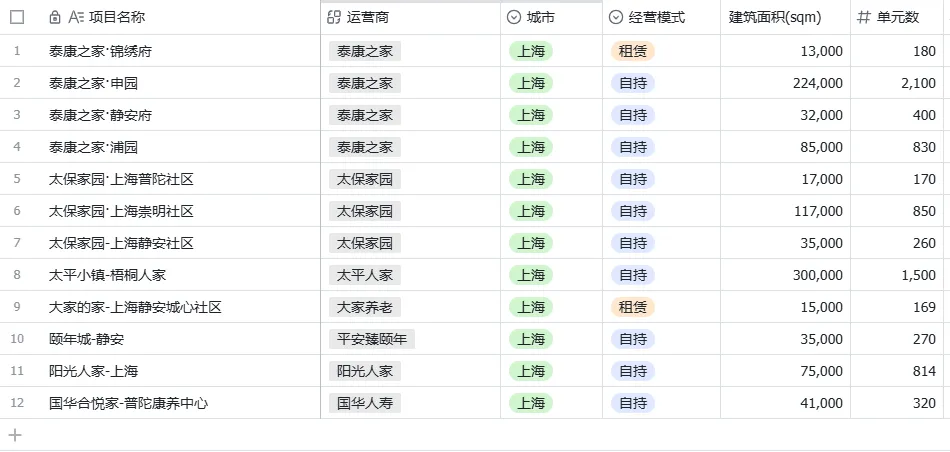Viewport: 950px width, 452px height.
Task: Click the 国华人寿 operator tag
Action: pos(365,403)
